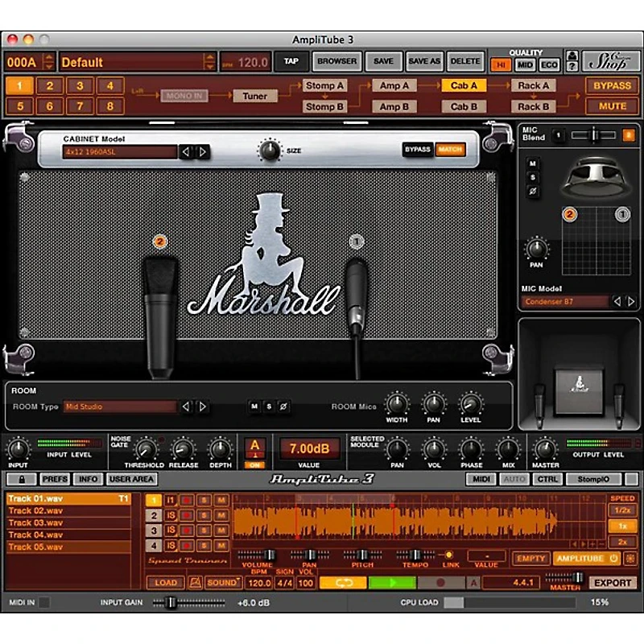This screenshot has width=644, height=644.
Task: Invert phase of the selected mic
Action: (532, 191)
